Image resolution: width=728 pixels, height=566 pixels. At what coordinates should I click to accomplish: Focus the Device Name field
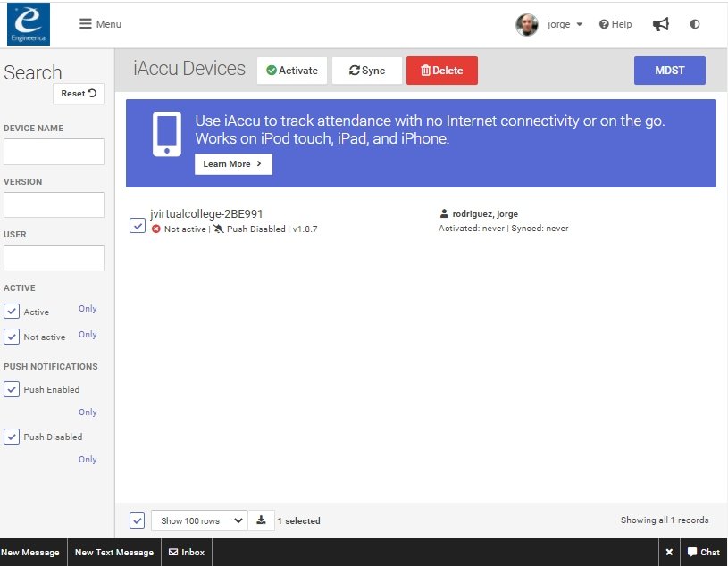(54, 152)
